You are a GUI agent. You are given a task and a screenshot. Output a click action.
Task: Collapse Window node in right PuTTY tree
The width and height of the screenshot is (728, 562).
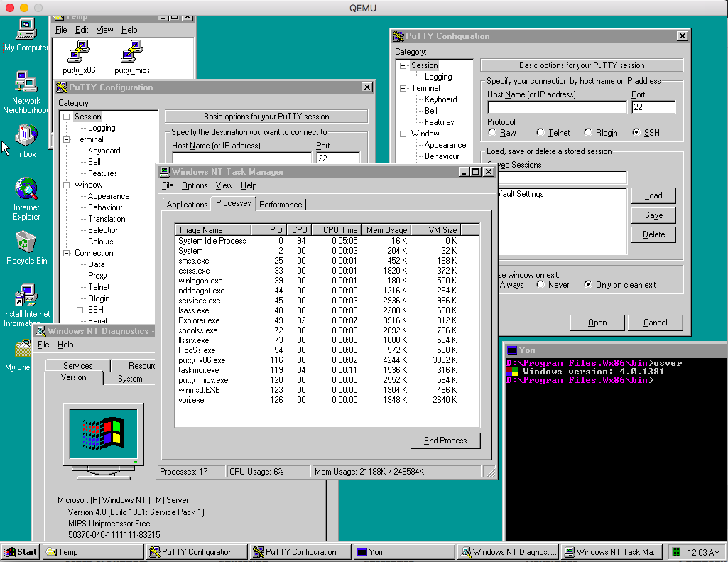(403, 134)
